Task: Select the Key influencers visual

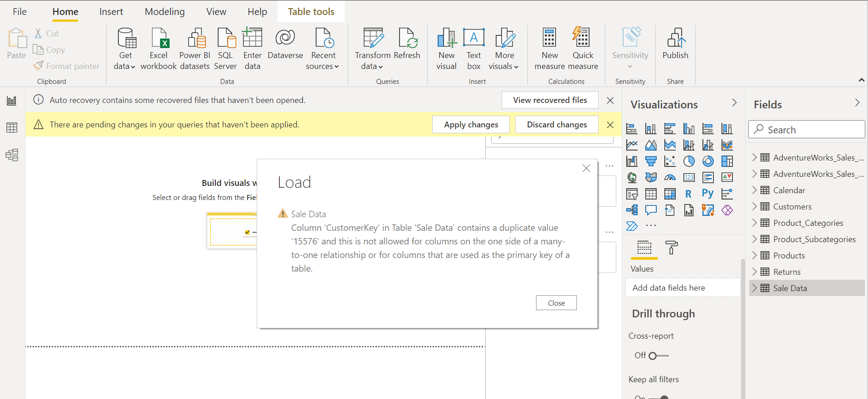Action: (727, 194)
